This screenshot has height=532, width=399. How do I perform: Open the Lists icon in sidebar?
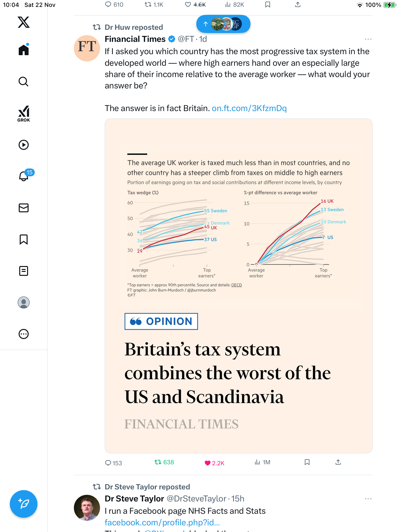pos(24,271)
